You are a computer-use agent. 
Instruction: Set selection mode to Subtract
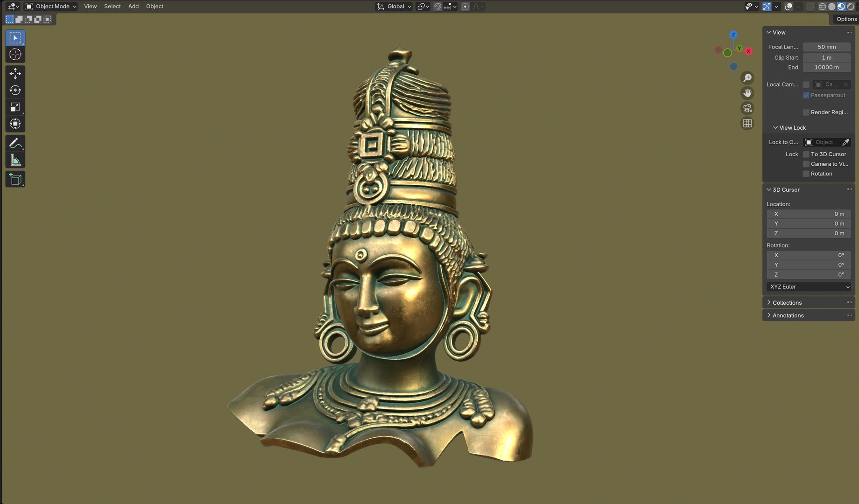point(28,19)
